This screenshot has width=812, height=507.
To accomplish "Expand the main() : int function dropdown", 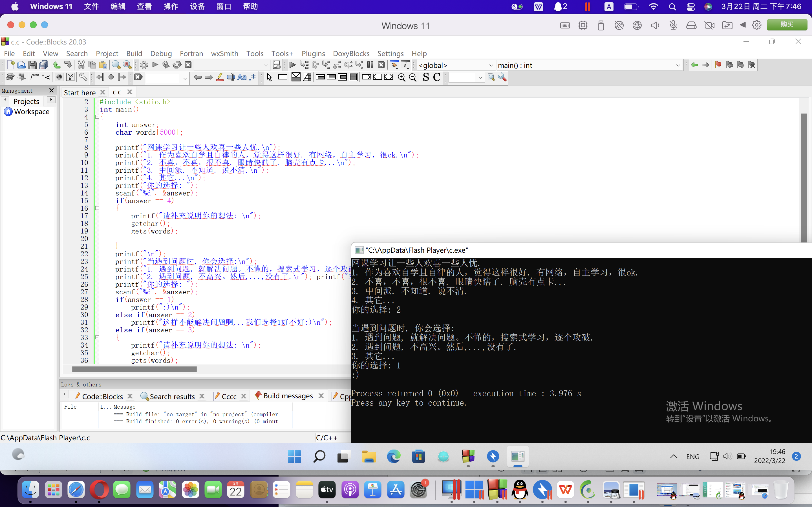I will (x=678, y=65).
